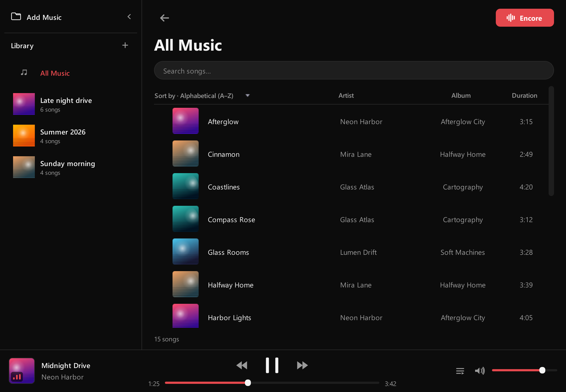Skip to the previous track
This screenshot has height=392, width=566.
click(x=242, y=365)
